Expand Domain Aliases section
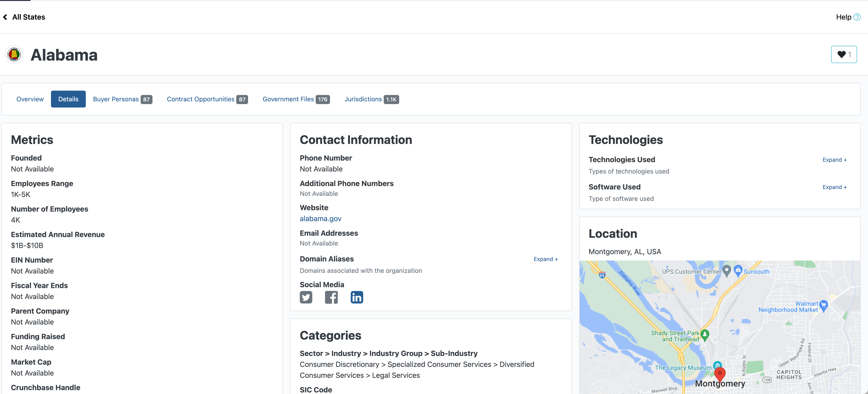 click(x=546, y=259)
